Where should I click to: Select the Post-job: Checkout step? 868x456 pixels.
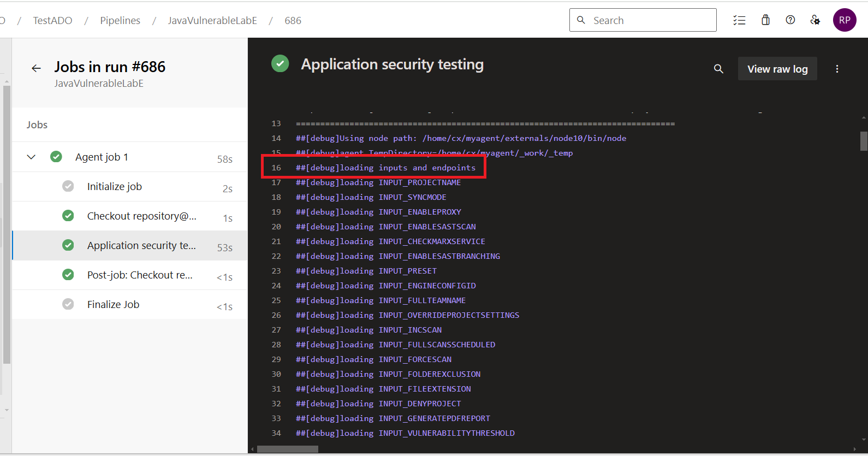point(130,275)
